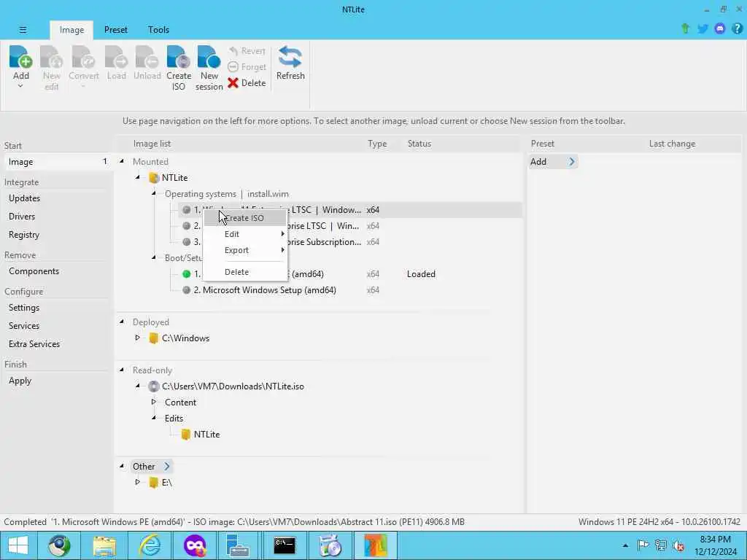Open the Add dropdown arrow in toolbar
This screenshot has width=747, height=560.
point(20,86)
